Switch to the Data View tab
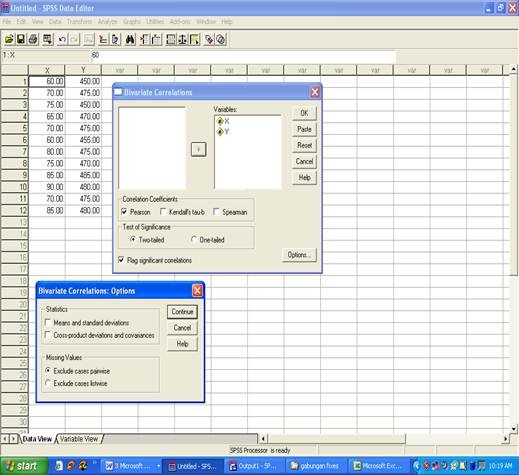 click(x=37, y=439)
